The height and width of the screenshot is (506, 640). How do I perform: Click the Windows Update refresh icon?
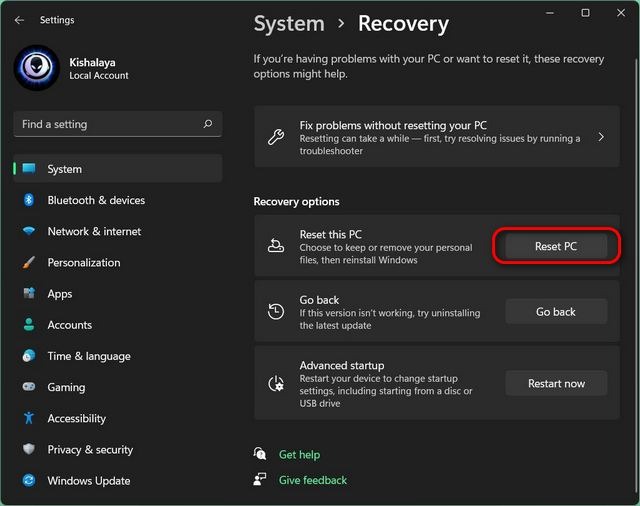click(29, 480)
